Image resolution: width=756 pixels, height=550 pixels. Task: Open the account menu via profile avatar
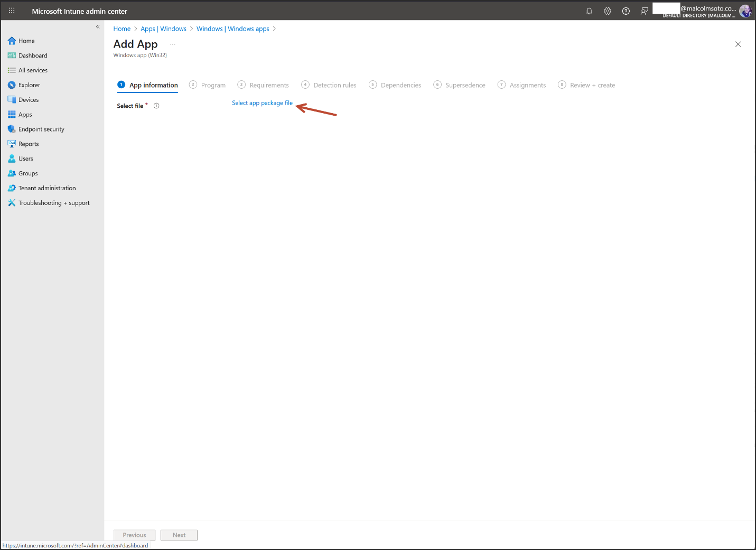[x=745, y=11]
